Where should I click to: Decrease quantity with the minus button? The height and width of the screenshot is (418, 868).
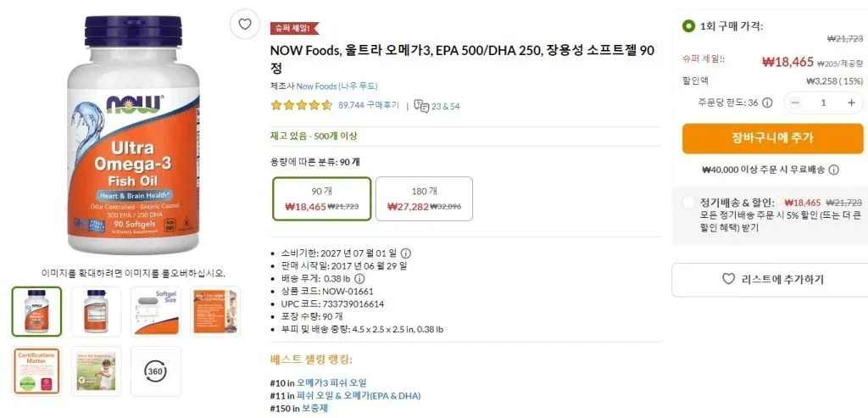click(x=794, y=103)
